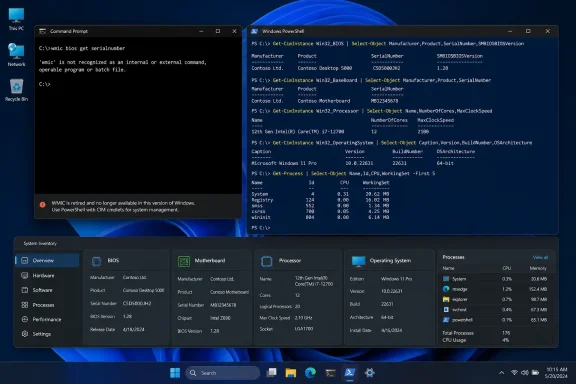Image resolution: width=576 pixels, height=384 pixels.
Task: Select the msedge process icon
Action: point(446,289)
